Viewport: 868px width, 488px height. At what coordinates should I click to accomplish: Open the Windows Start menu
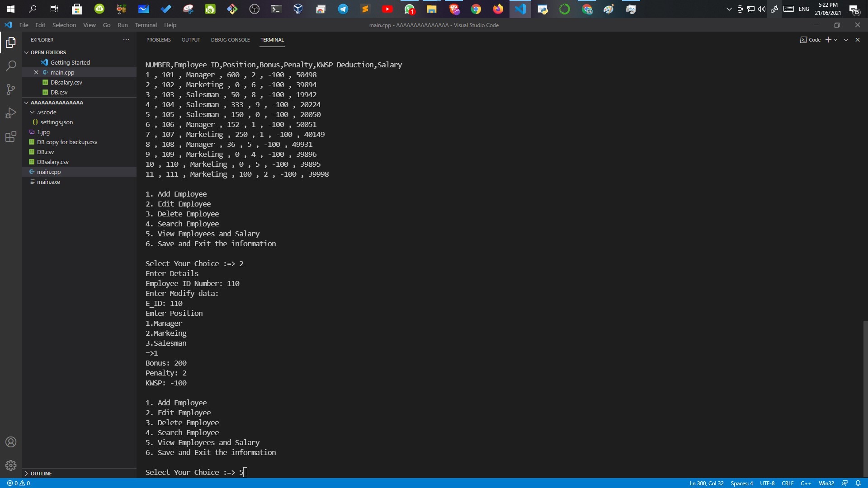coord(11,9)
